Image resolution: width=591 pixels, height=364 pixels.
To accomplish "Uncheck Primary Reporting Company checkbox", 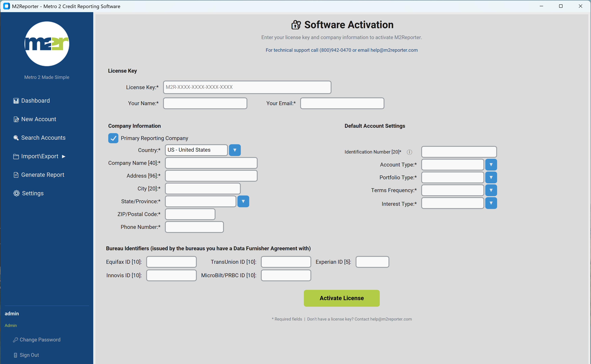I will click(x=113, y=138).
